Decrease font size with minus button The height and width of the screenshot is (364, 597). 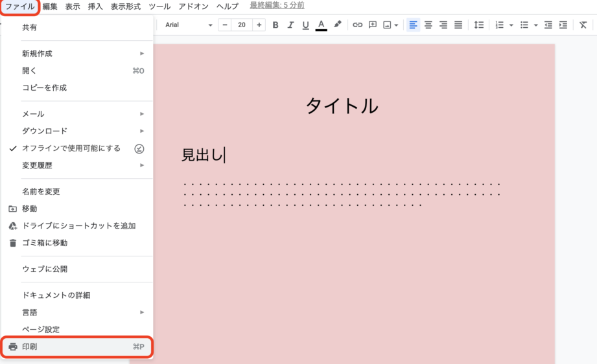point(225,25)
